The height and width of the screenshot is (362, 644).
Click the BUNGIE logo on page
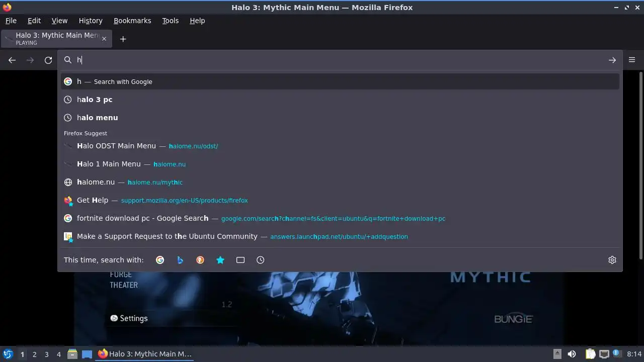pos(513,319)
